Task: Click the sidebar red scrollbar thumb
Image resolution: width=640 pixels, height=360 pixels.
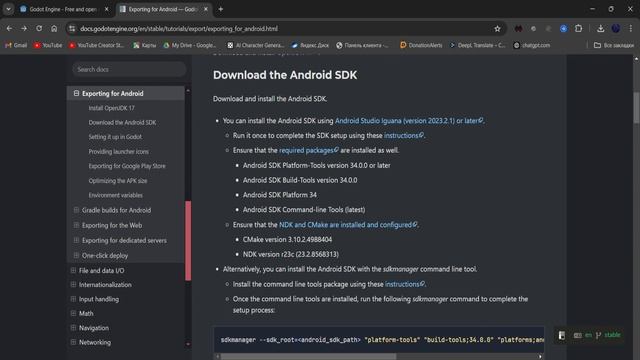Action: 188,241
